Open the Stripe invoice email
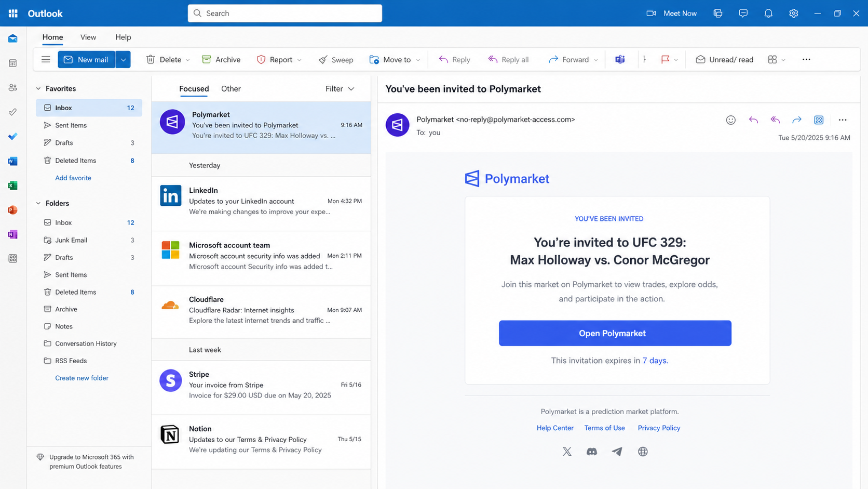Image resolution: width=868 pixels, height=489 pixels. click(x=261, y=388)
